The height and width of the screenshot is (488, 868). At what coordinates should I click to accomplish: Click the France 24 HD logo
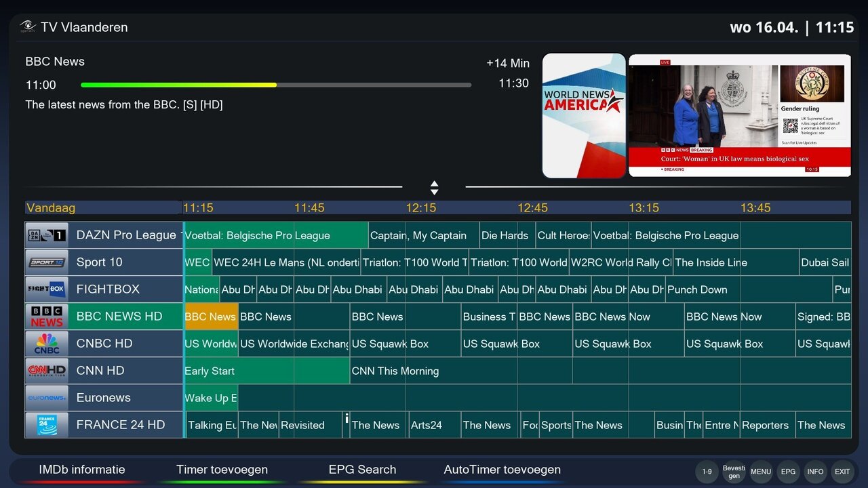point(47,425)
